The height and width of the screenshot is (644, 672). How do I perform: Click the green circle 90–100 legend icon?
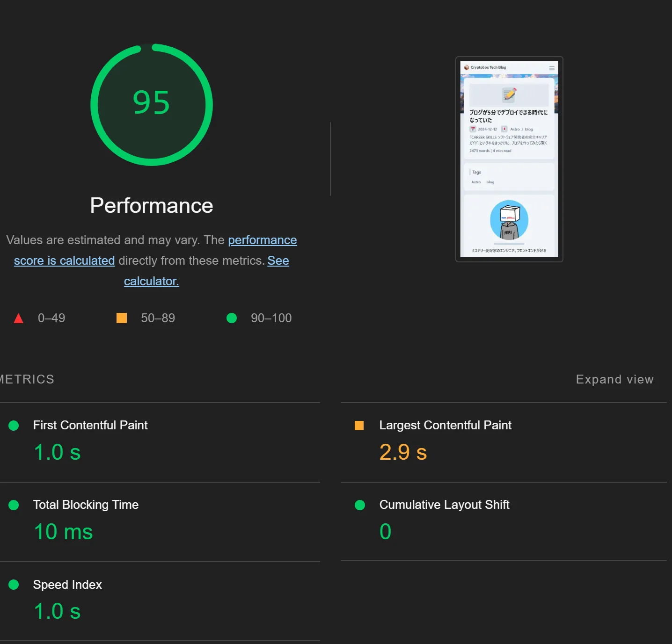click(232, 318)
